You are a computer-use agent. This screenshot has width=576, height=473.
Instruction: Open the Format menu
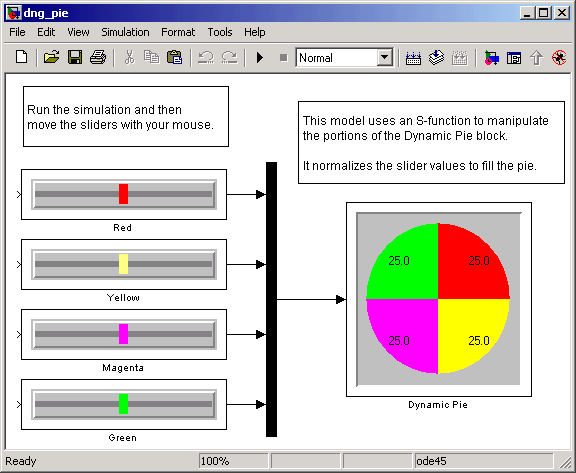[x=178, y=32]
